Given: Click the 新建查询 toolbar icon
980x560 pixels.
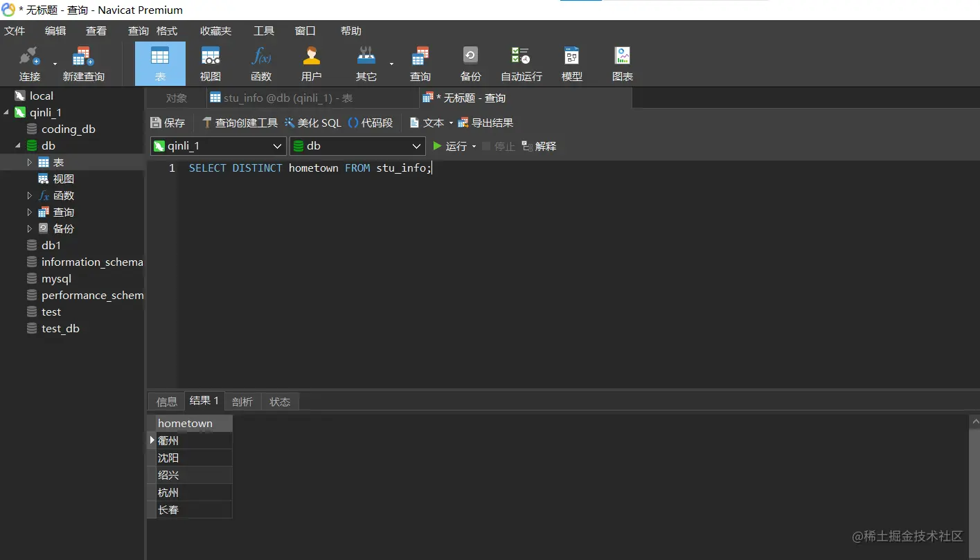Looking at the screenshot, I should coord(83,64).
